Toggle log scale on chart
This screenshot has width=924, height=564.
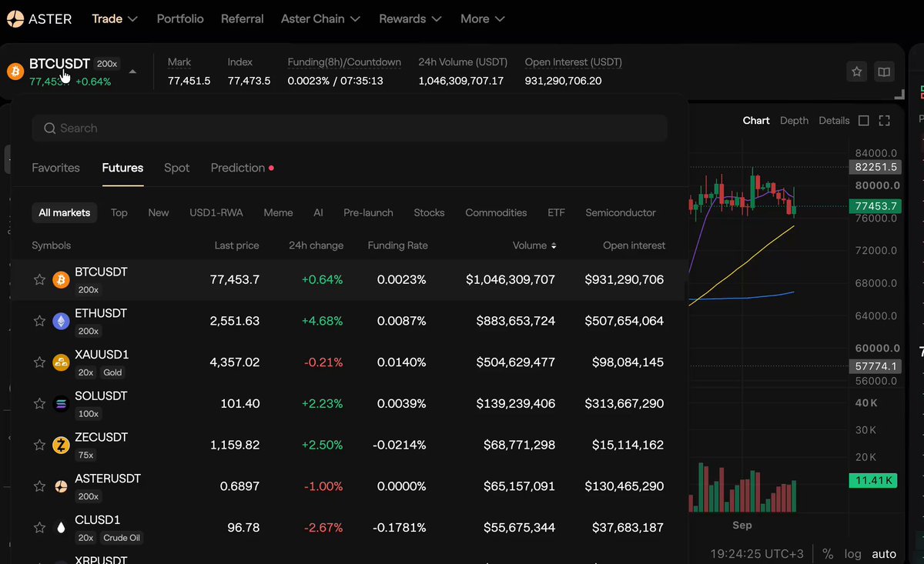pyautogui.click(x=852, y=554)
